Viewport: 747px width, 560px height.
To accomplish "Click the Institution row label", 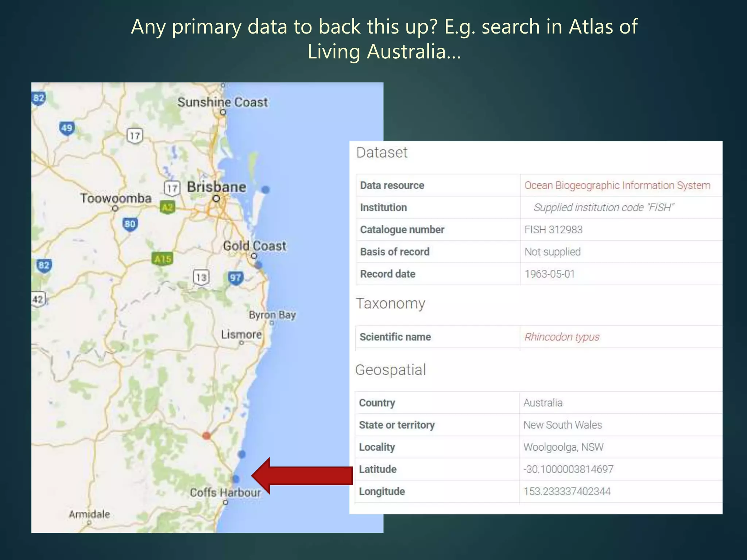I will click(383, 207).
